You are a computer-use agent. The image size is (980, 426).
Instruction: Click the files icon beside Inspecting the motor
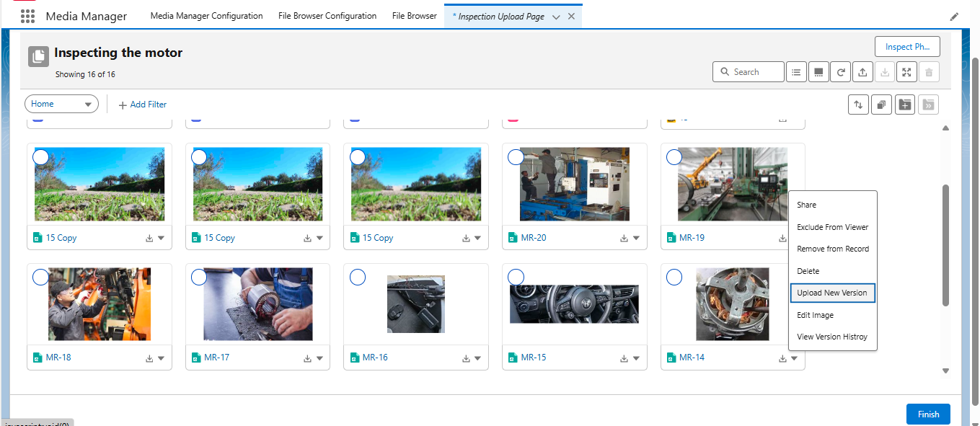pyautogui.click(x=38, y=57)
